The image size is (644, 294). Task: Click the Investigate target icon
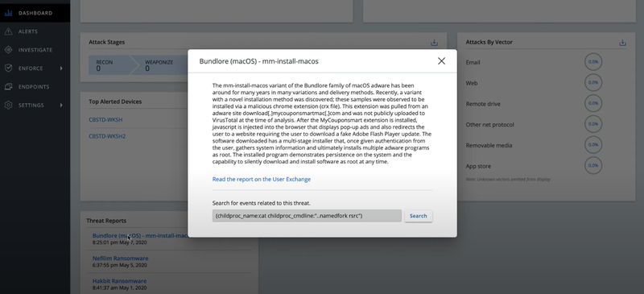tap(8, 50)
